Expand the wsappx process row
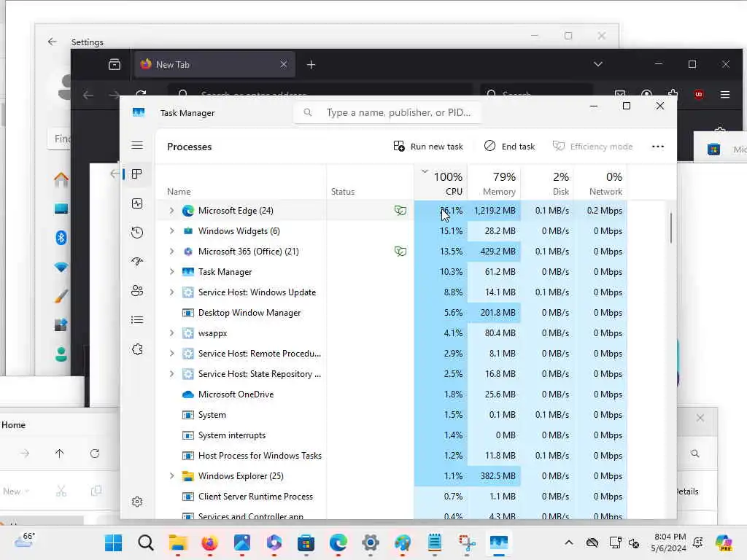Viewport: 747px width, 560px height. click(x=172, y=333)
